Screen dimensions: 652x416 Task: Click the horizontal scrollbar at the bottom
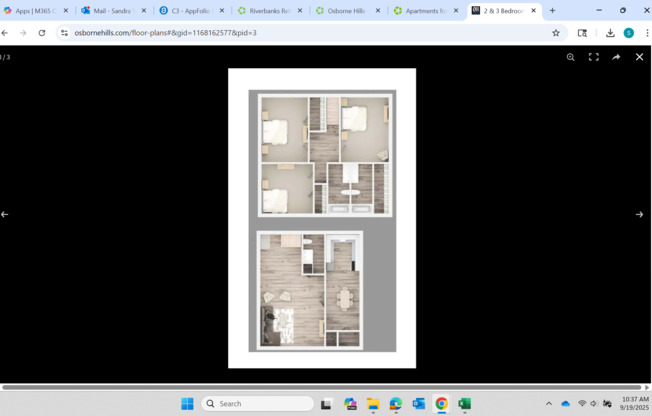(x=320, y=387)
